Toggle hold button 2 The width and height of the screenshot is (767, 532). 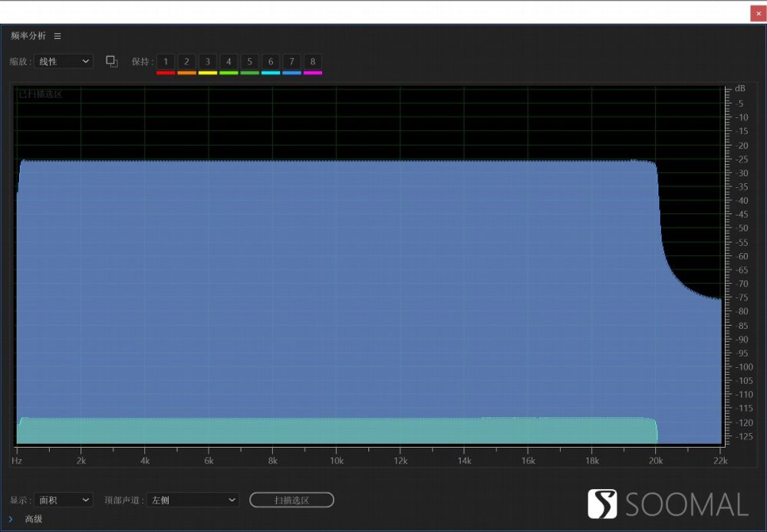coord(186,61)
